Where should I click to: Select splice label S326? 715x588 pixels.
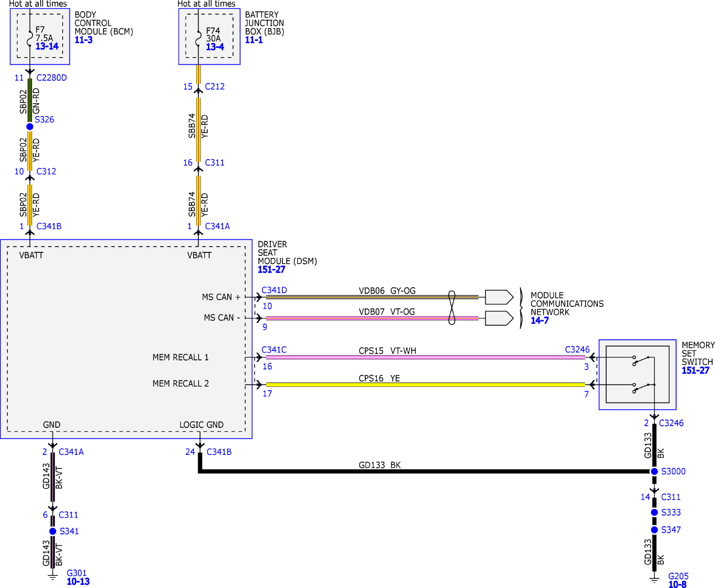[x=44, y=119]
